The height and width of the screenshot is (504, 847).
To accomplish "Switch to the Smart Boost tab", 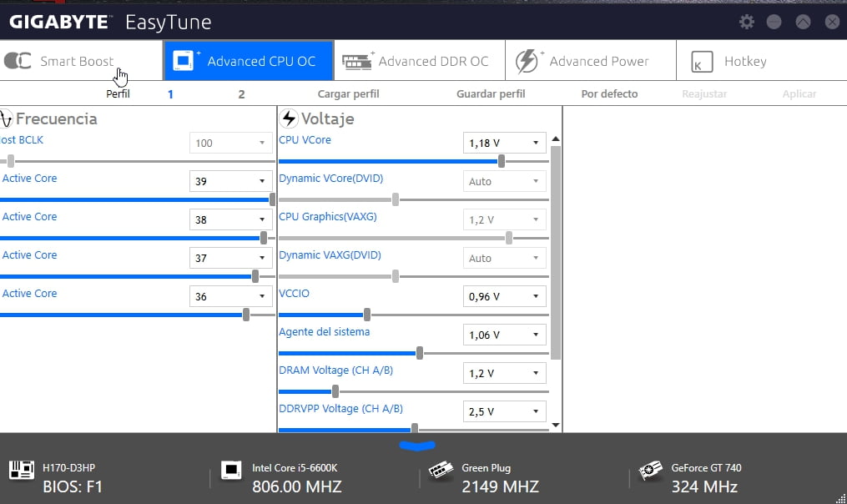I will pos(81,61).
